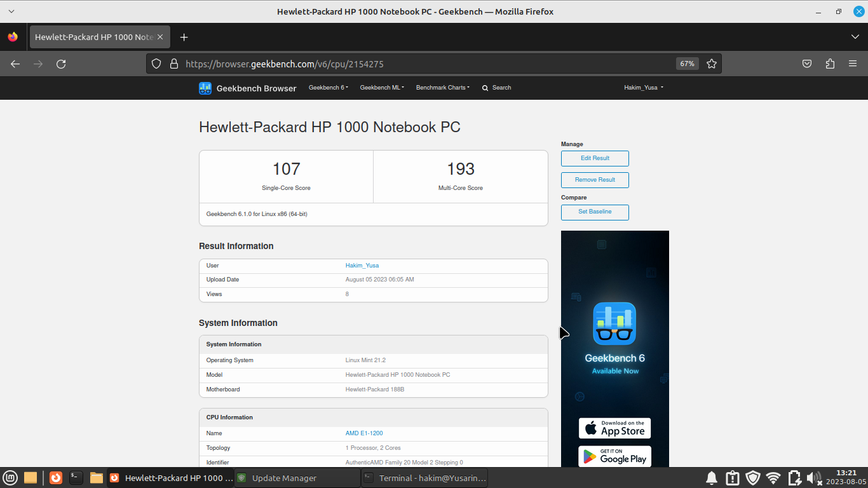
Task: Open the AMD E1-1200 processor link
Action: (364, 433)
